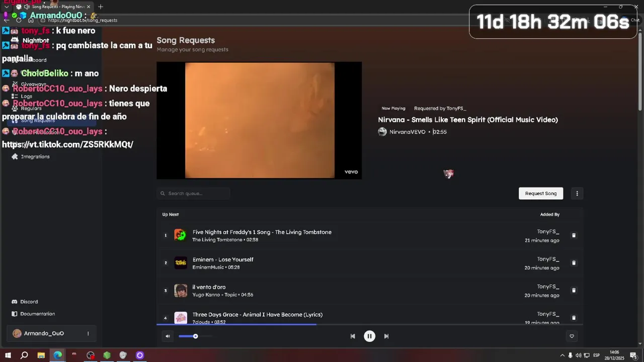Open Windows search from taskbar
This screenshot has width=644, height=362.
[x=24, y=355]
